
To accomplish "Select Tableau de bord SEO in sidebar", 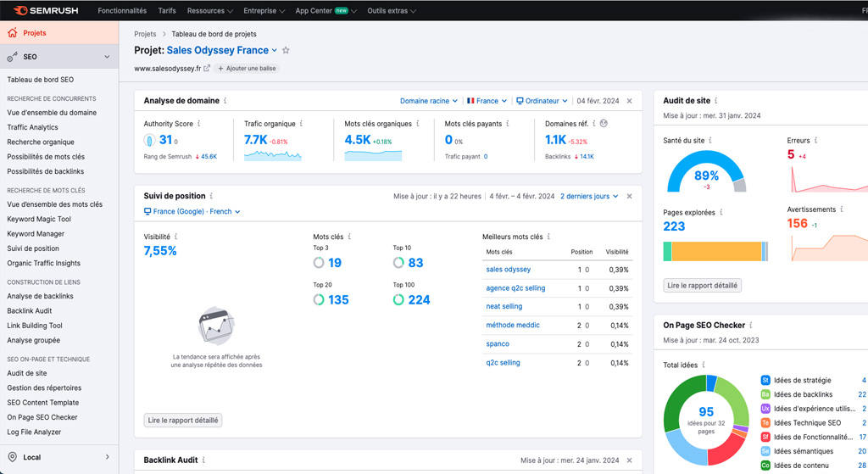I will point(41,80).
